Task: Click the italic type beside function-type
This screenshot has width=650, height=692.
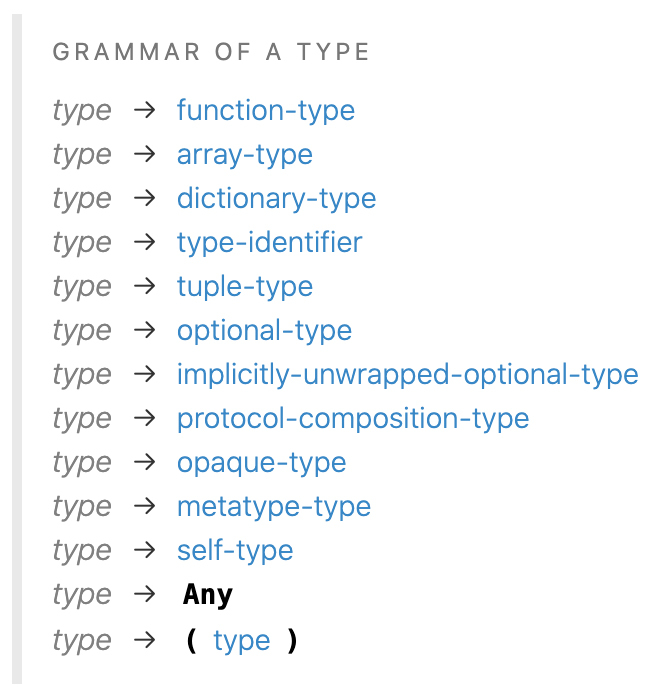Action: 82,110
